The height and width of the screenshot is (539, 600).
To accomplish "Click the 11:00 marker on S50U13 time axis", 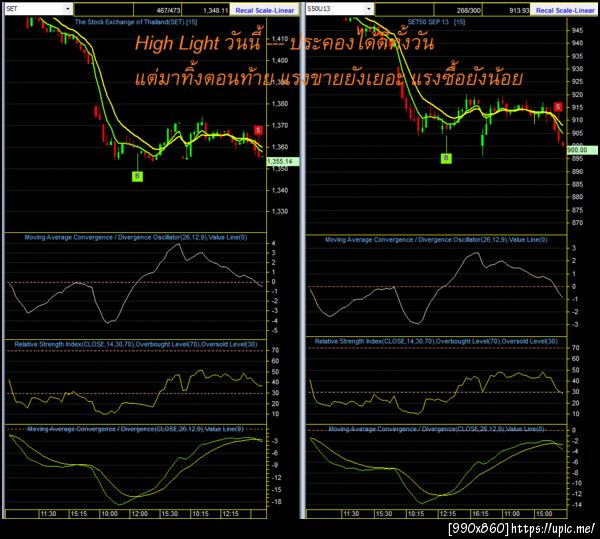I will 512,514.
